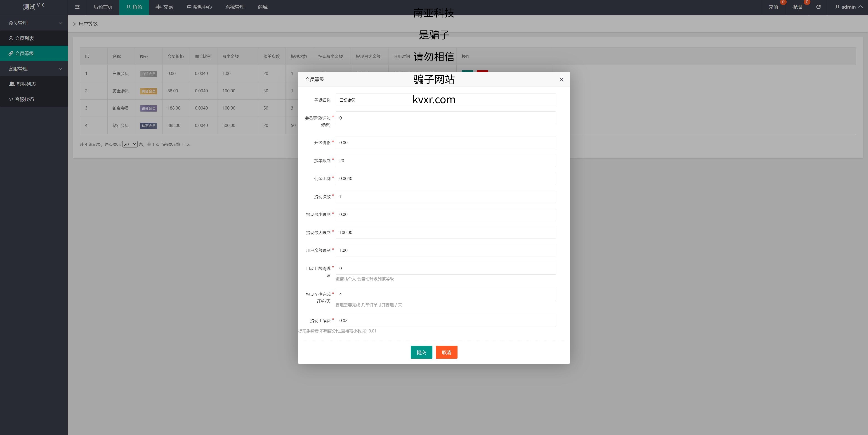Image resolution: width=868 pixels, height=435 pixels.
Task: Open 客服列表 in the sidebar
Action: (26, 84)
